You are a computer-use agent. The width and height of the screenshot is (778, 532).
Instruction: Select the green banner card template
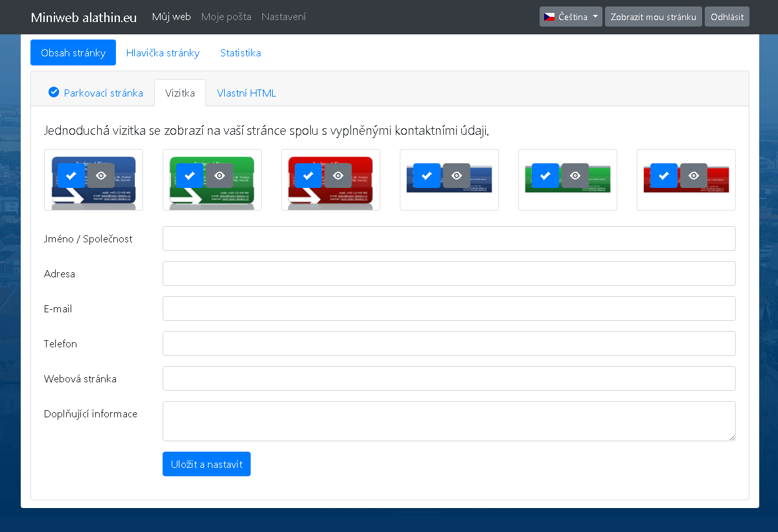coord(545,176)
